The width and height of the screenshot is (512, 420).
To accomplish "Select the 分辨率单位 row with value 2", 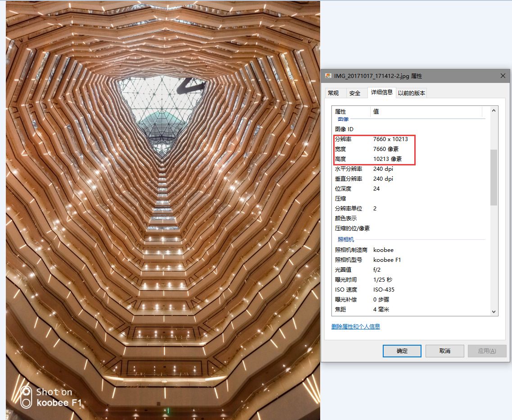I will pyautogui.click(x=411, y=209).
